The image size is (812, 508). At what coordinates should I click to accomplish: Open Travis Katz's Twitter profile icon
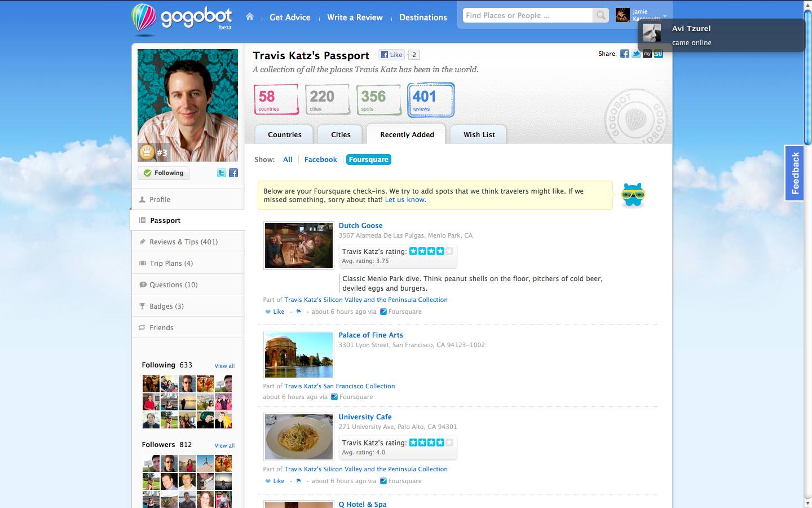coord(222,173)
